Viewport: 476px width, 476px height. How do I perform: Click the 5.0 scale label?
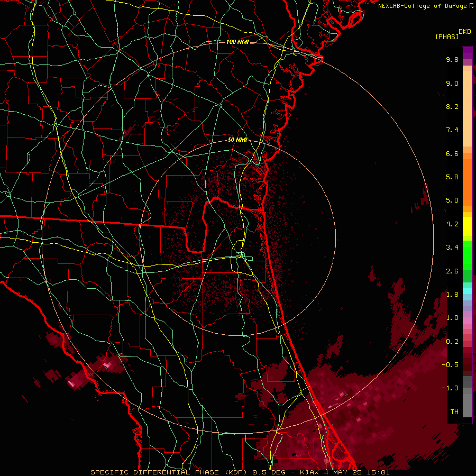click(452, 200)
